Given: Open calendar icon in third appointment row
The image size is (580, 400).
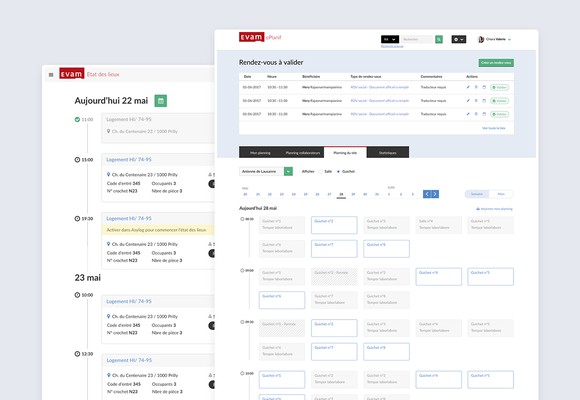Looking at the screenshot, I should 484,114.
